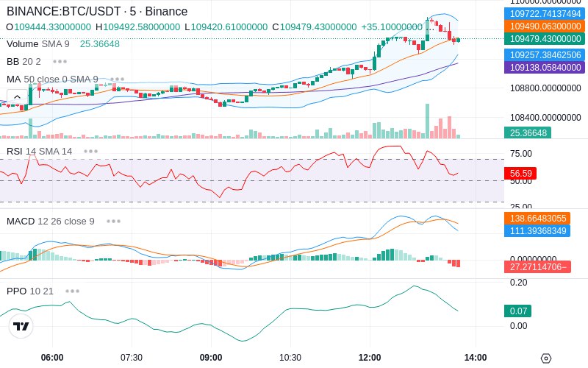Image resolution: width=588 pixels, height=368 pixels.
Task: Click the orange MACD 138.66483055 label
Action: click(x=537, y=218)
